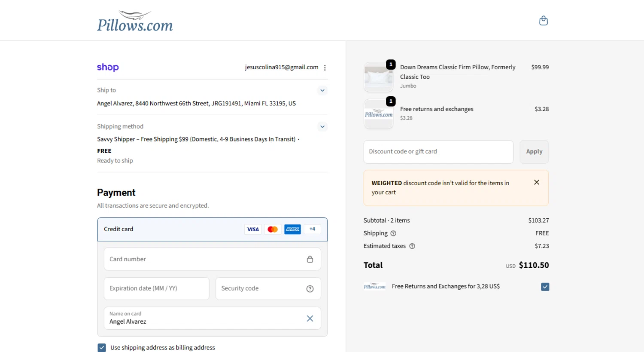Click the Savvy Shipper shipping method text

click(196, 139)
